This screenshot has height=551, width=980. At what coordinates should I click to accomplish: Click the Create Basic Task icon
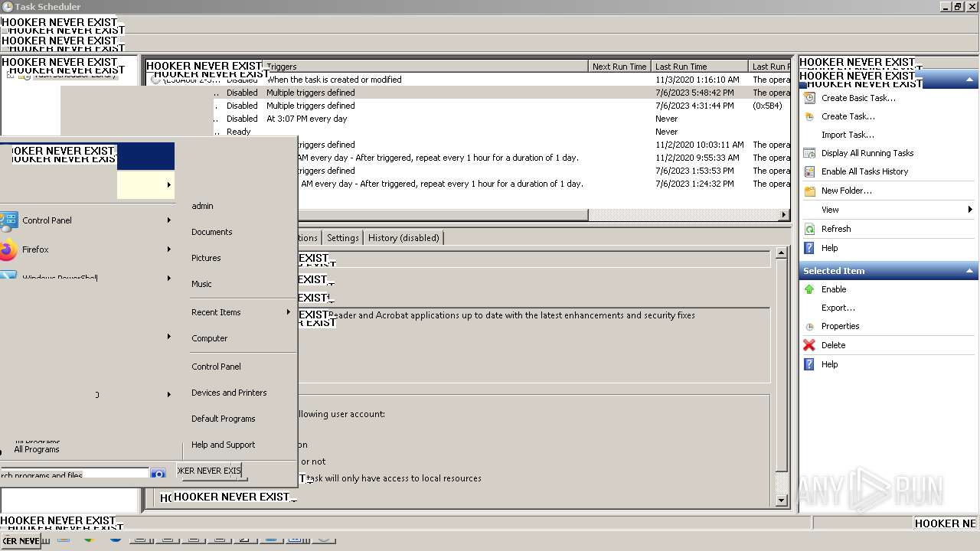[809, 98]
